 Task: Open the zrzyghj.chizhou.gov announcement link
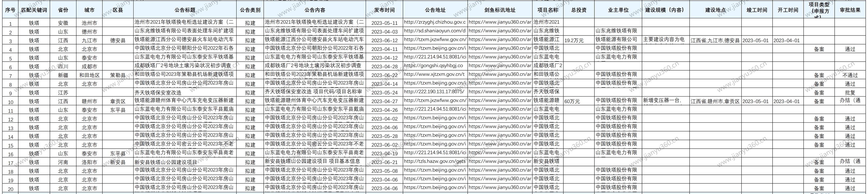click(x=435, y=22)
